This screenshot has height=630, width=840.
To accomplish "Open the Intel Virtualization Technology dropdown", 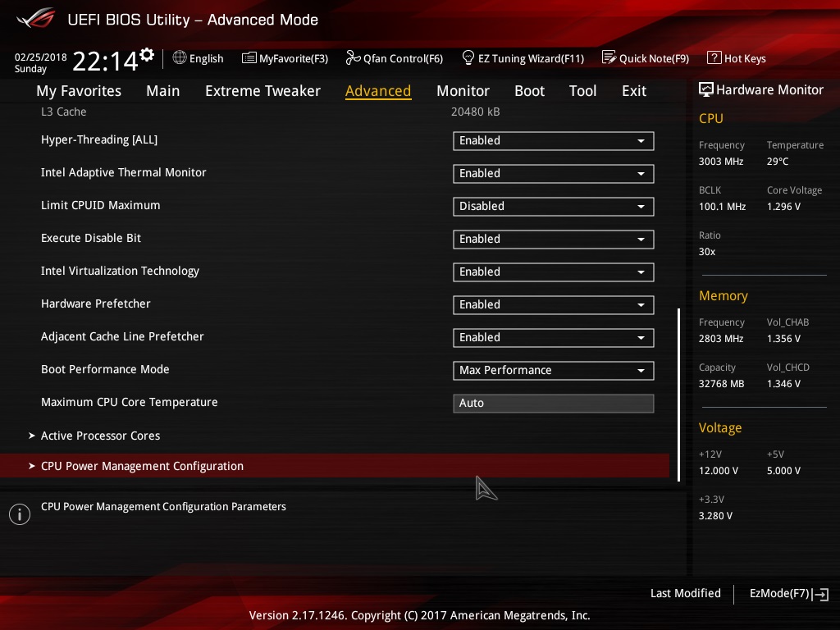I will pos(553,272).
